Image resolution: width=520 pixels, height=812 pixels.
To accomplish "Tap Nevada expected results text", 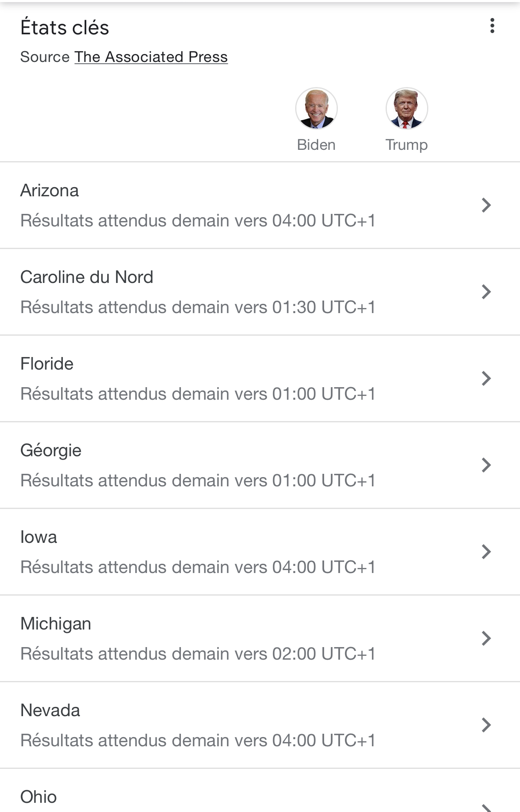I will tap(198, 740).
